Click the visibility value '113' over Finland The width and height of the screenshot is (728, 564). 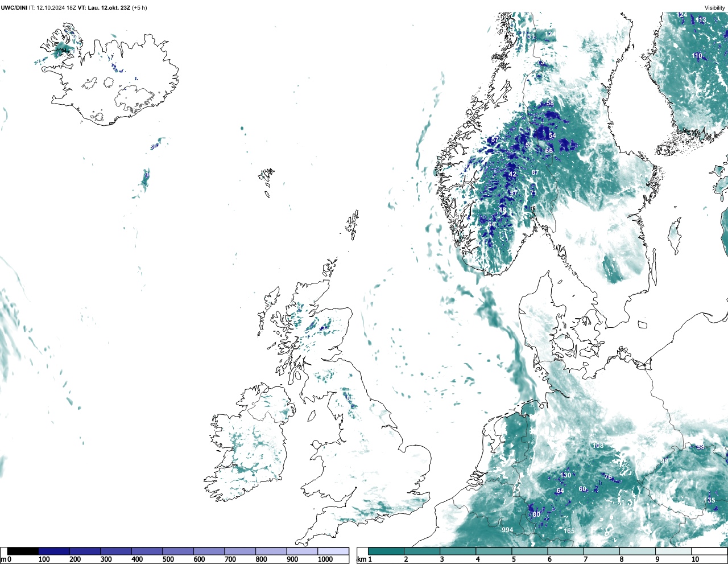point(701,20)
